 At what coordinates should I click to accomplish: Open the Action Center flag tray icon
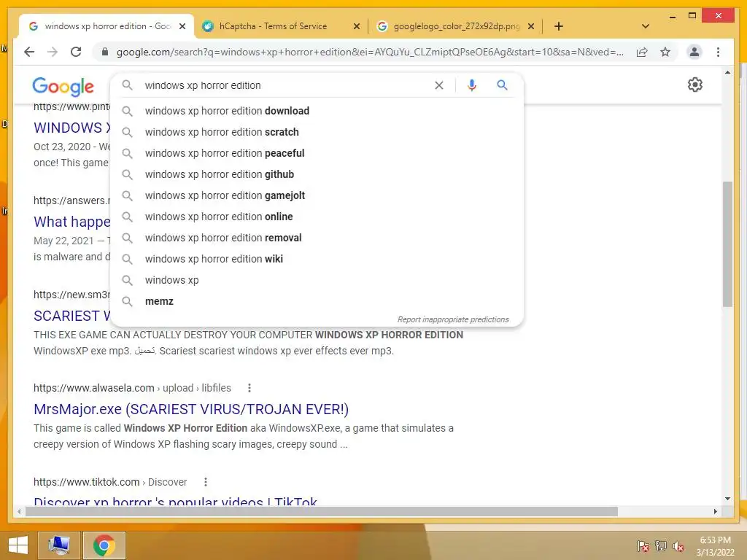pos(643,546)
